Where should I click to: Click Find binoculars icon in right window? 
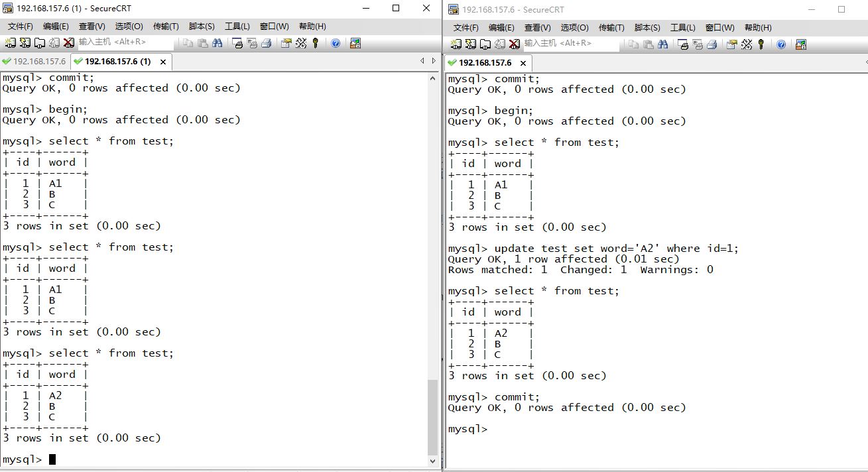662,44
